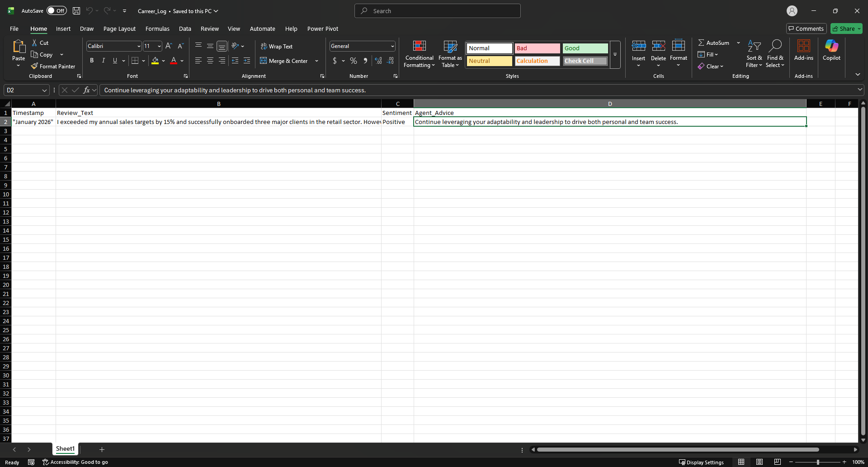
Task: Expand the formula bar chevron
Action: click(859, 90)
